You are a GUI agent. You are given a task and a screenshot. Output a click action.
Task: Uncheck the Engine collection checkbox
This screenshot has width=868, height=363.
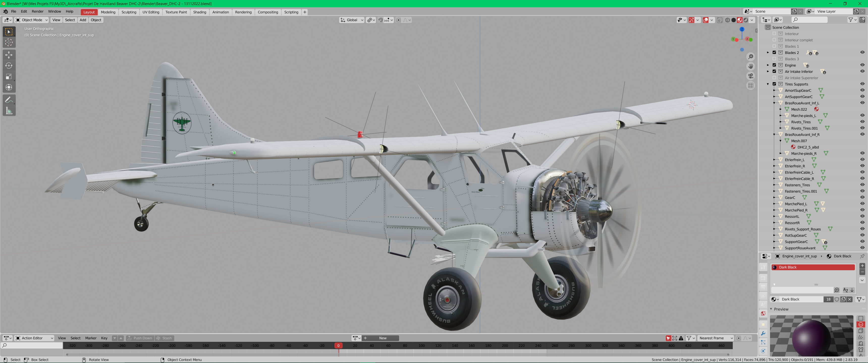tap(774, 65)
